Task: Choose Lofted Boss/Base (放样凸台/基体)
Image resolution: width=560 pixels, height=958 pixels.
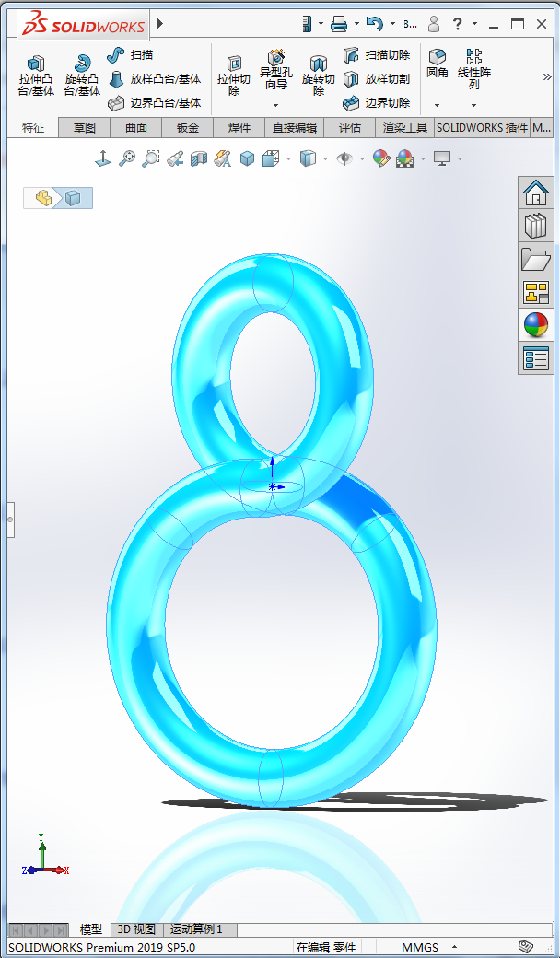Action: coord(155,79)
